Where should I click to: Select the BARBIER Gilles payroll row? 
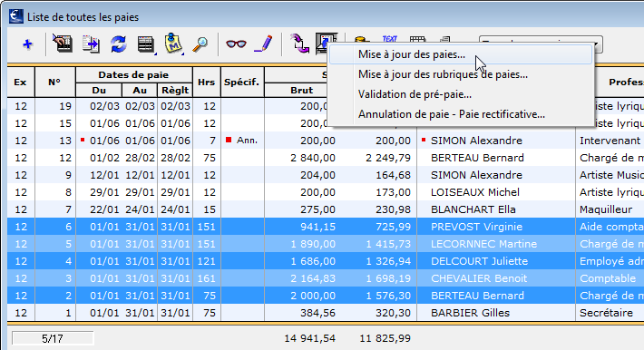pyautogui.click(x=326, y=313)
